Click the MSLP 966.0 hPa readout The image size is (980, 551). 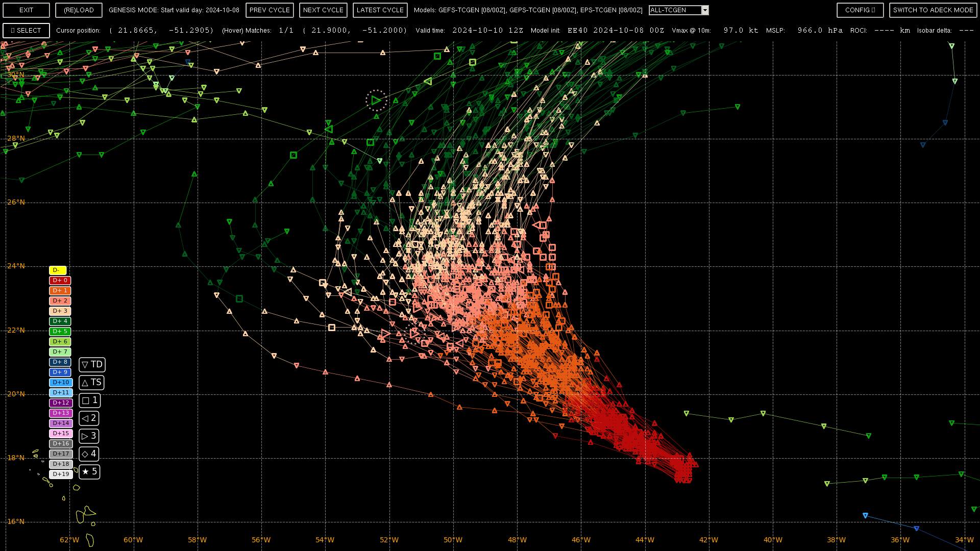tap(820, 31)
